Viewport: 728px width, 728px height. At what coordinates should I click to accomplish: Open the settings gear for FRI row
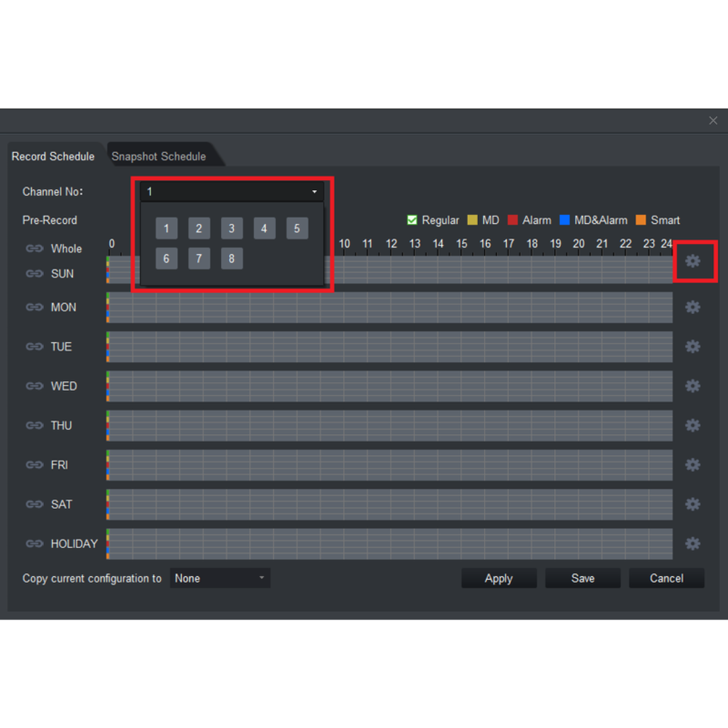[692, 465]
